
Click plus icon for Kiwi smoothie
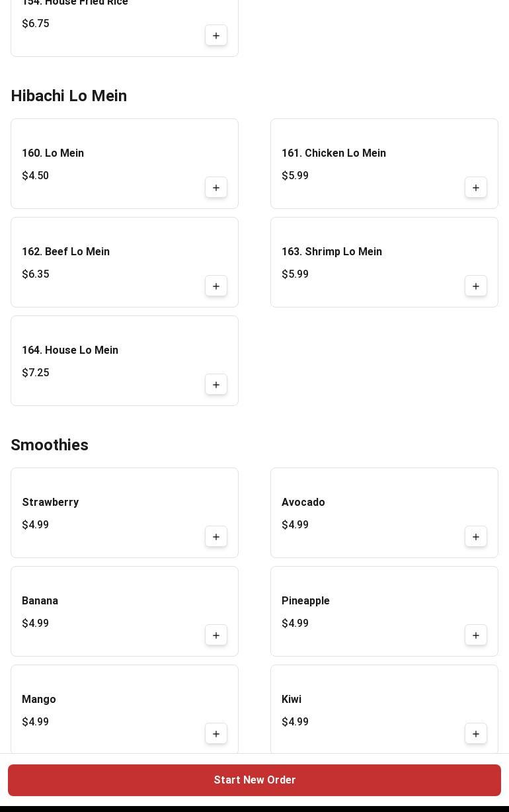476,734
